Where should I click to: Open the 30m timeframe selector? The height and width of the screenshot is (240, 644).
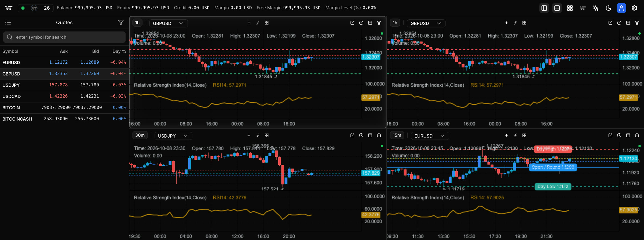click(x=140, y=135)
